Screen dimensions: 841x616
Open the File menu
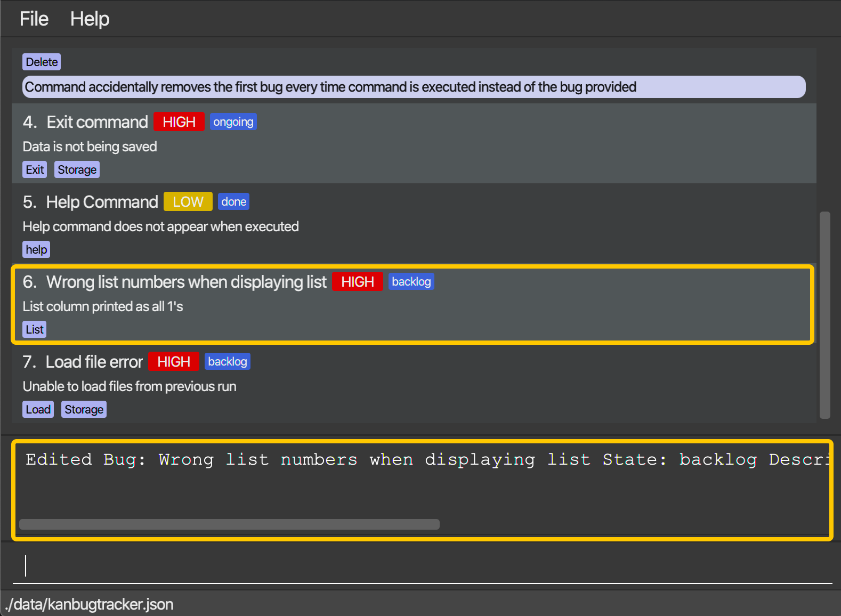click(x=34, y=19)
